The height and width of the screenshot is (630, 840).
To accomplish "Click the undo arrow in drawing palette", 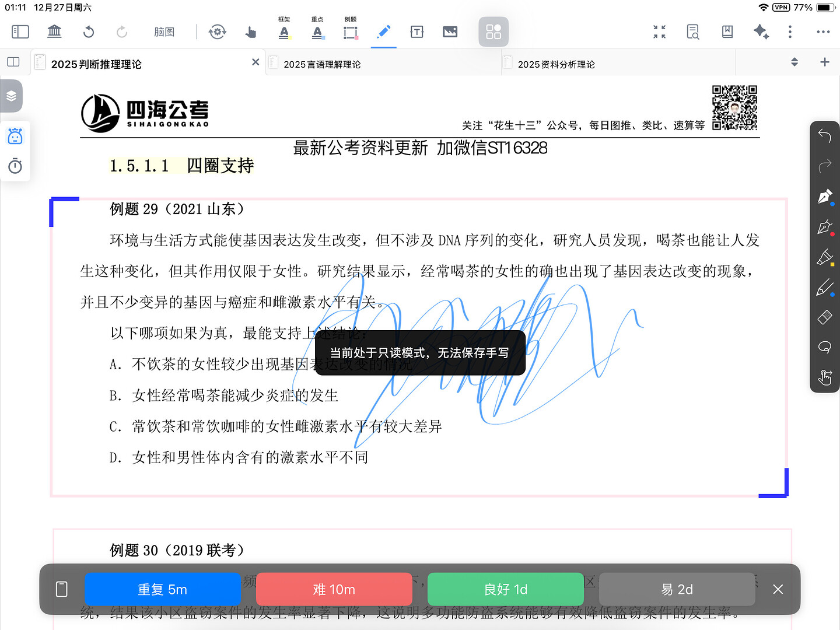I will coord(824,136).
